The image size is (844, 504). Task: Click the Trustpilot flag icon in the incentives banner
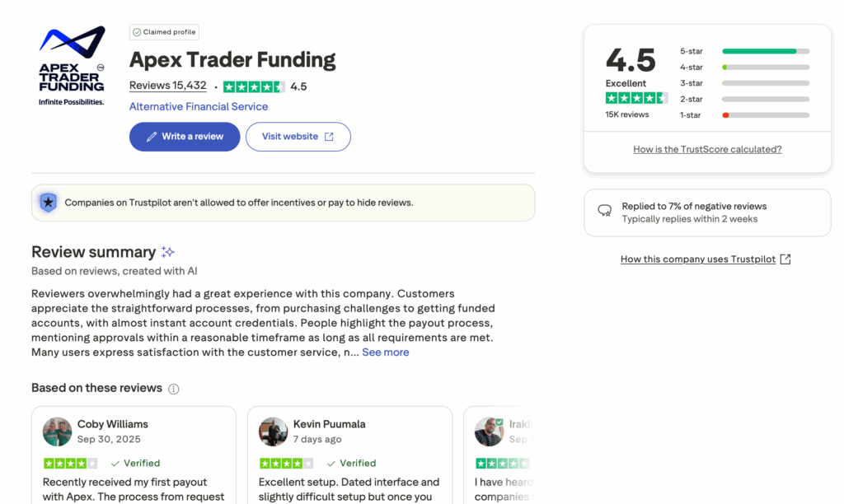click(48, 202)
